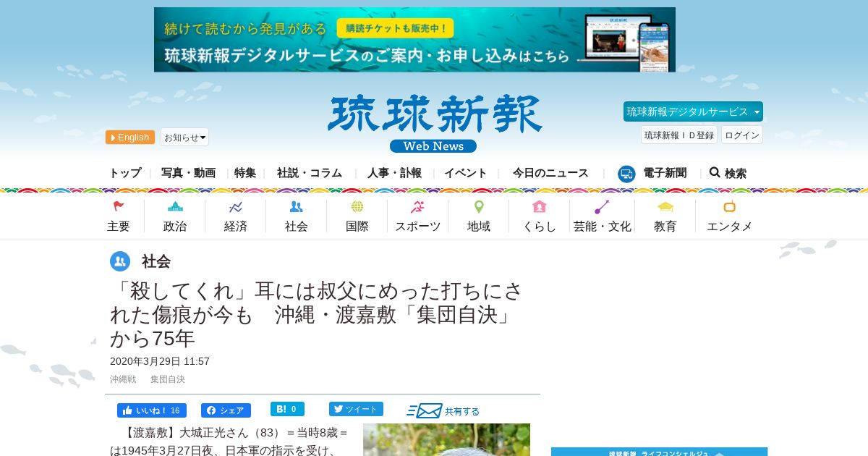
Task: Share the article via Facebook シェア button
Action: pos(226,410)
